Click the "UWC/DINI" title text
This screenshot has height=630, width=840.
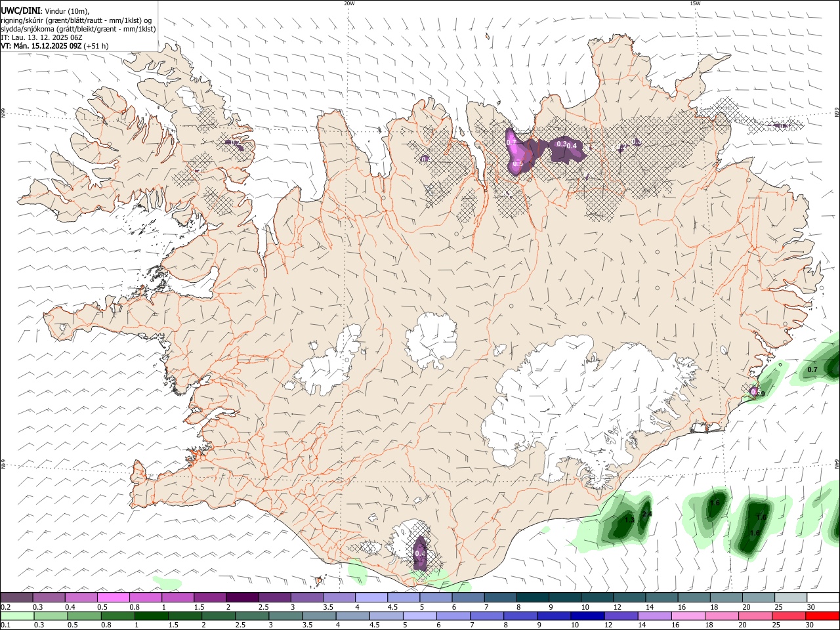click(20, 10)
